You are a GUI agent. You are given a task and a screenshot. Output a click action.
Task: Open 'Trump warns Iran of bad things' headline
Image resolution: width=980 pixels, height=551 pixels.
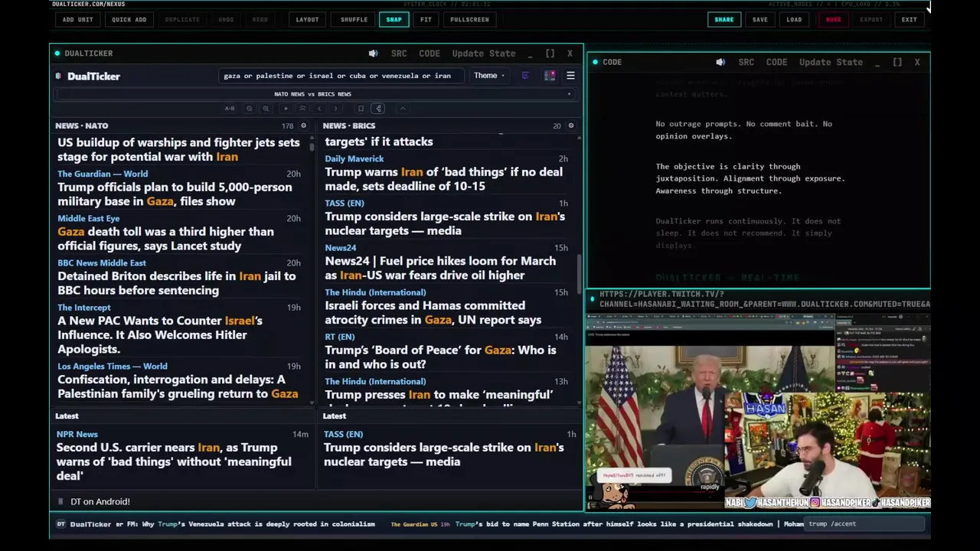(444, 179)
